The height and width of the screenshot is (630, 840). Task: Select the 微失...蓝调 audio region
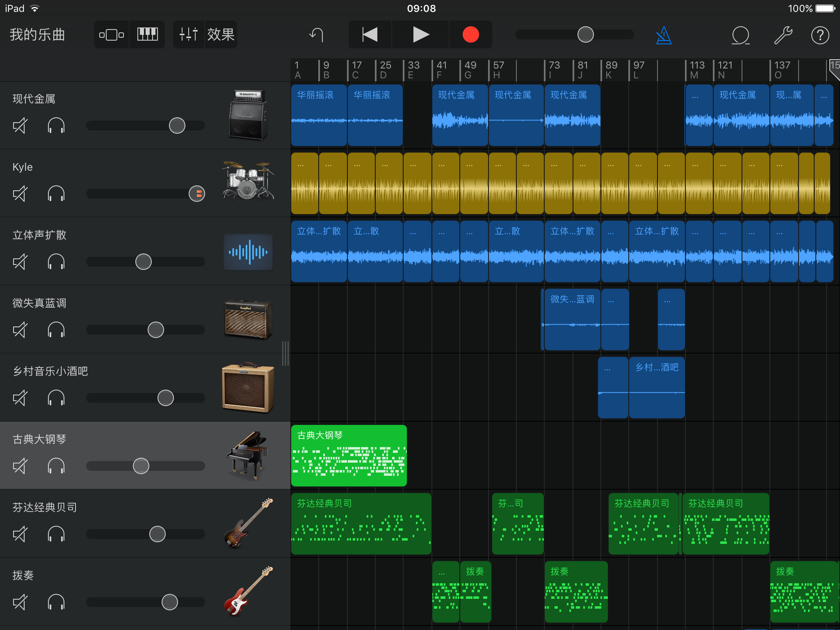click(x=573, y=320)
